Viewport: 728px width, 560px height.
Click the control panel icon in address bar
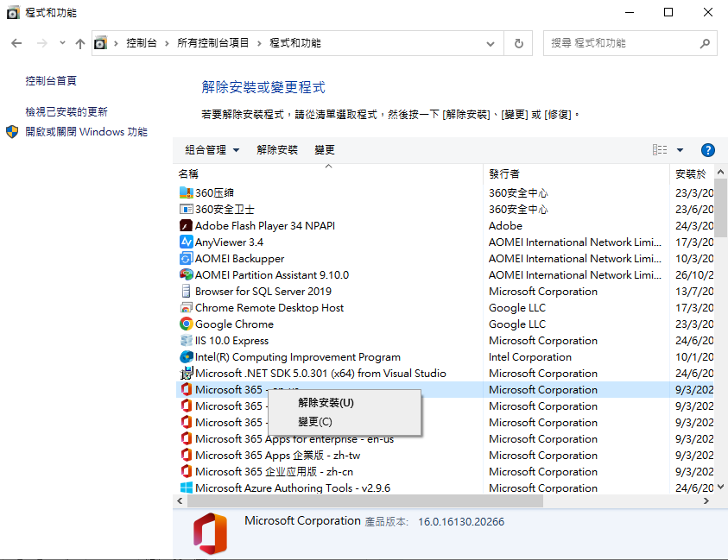pos(100,43)
